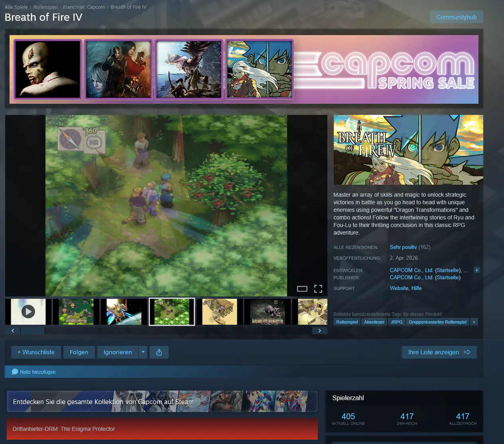Select the JRPG tag
504x444 pixels.
(397, 322)
